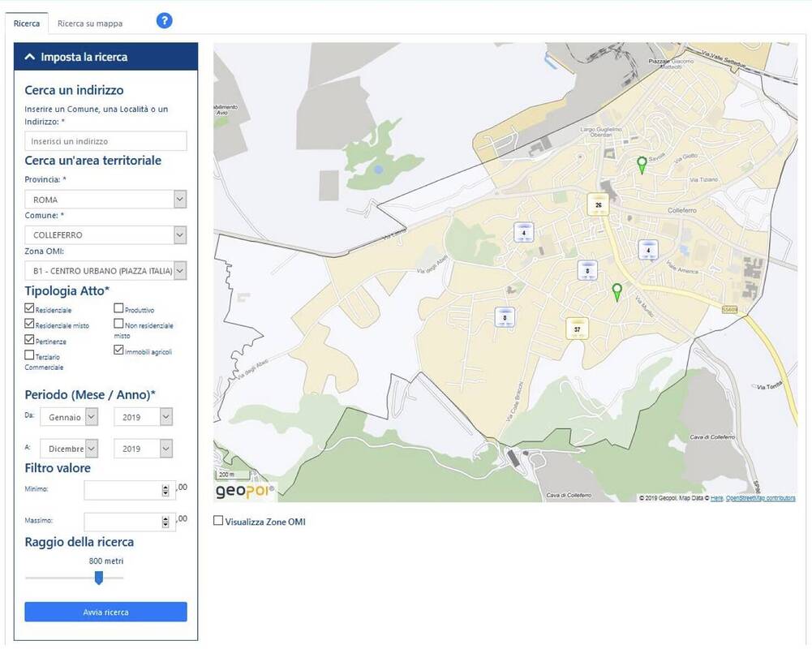
Task: Click the Massimo value input field
Action: click(130, 522)
